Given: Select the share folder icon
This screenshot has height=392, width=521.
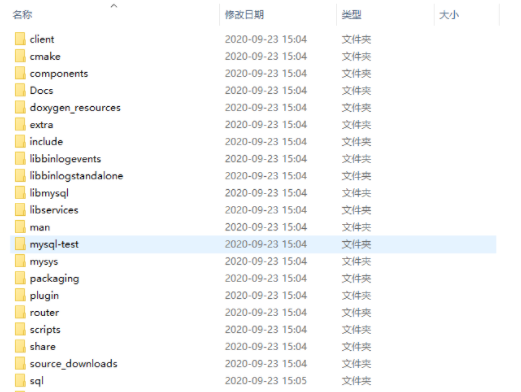Looking at the screenshot, I should tap(20, 346).
